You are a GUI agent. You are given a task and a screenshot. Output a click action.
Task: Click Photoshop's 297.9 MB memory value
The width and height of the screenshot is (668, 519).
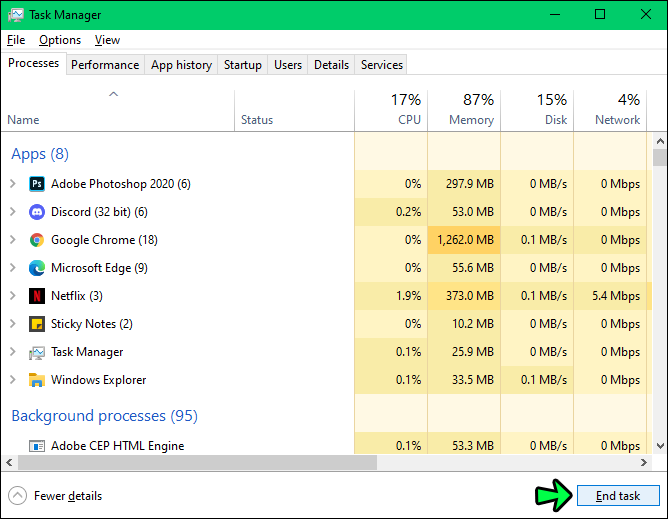pyautogui.click(x=470, y=184)
